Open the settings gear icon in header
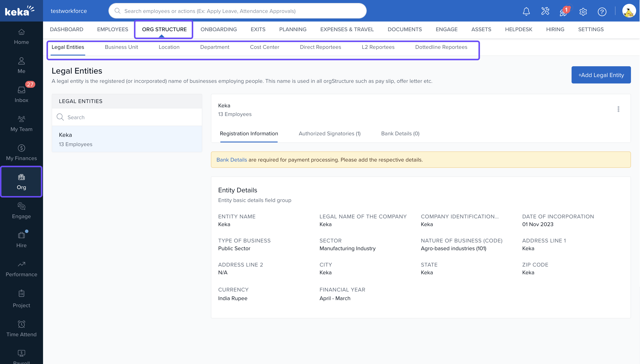 point(583,11)
